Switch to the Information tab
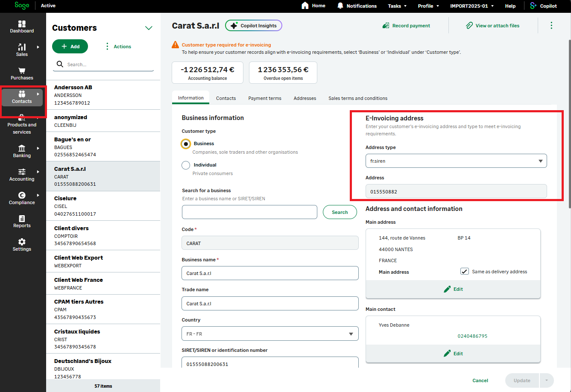Image resolution: width=571 pixels, height=392 pixels. click(x=191, y=98)
